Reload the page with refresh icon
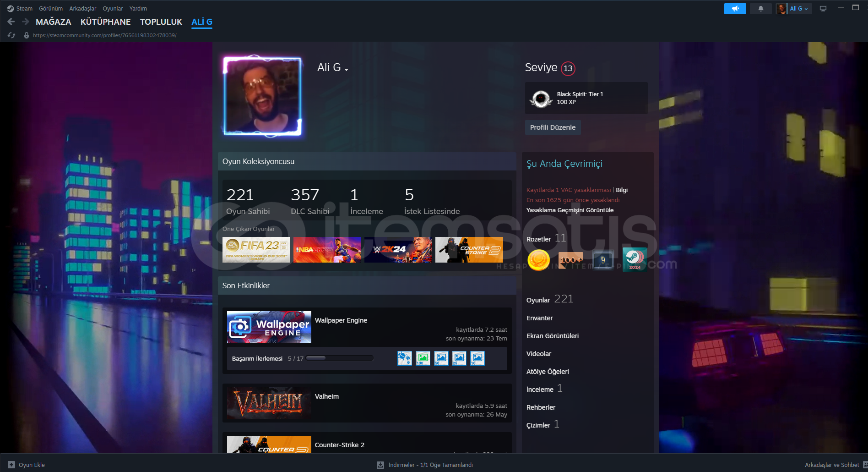Screen dimensions: 868x472 pos(11,35)
